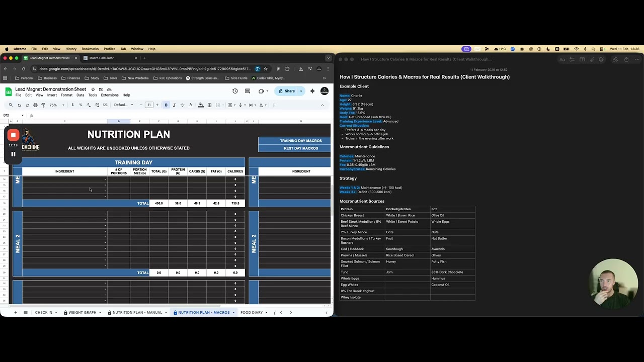Open the all sheets list icon

pyautogui.click(x=26, y=313)
